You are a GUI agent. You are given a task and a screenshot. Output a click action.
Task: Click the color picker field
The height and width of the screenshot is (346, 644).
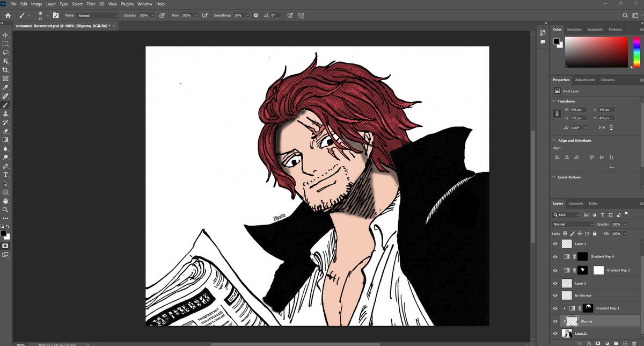pos(596,53)
